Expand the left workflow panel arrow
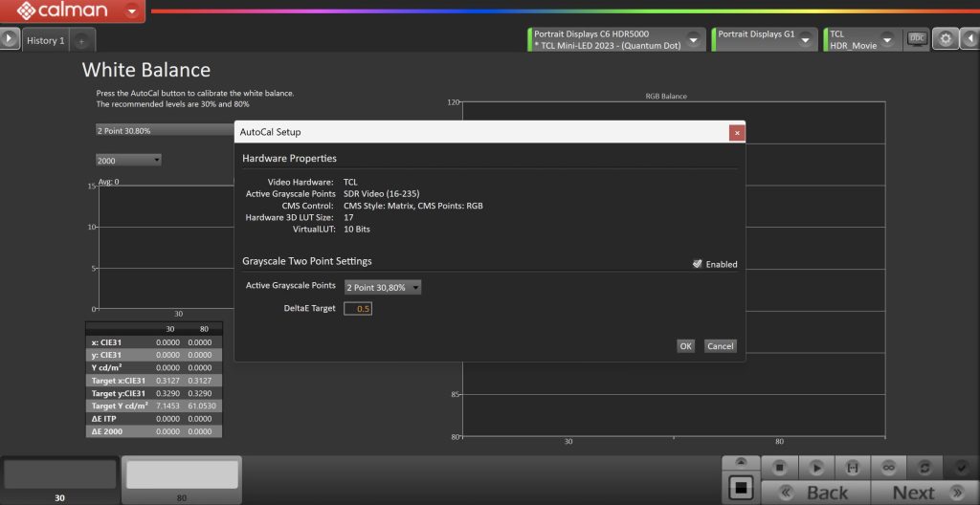Screen dimensions: 980x505 [x=10, y=39]
